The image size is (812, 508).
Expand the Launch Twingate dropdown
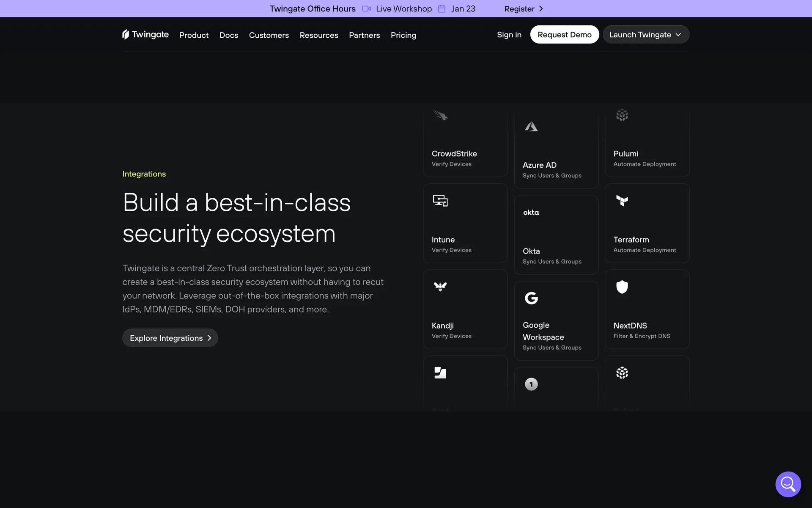pyautogui.click(x=645, y=35)
